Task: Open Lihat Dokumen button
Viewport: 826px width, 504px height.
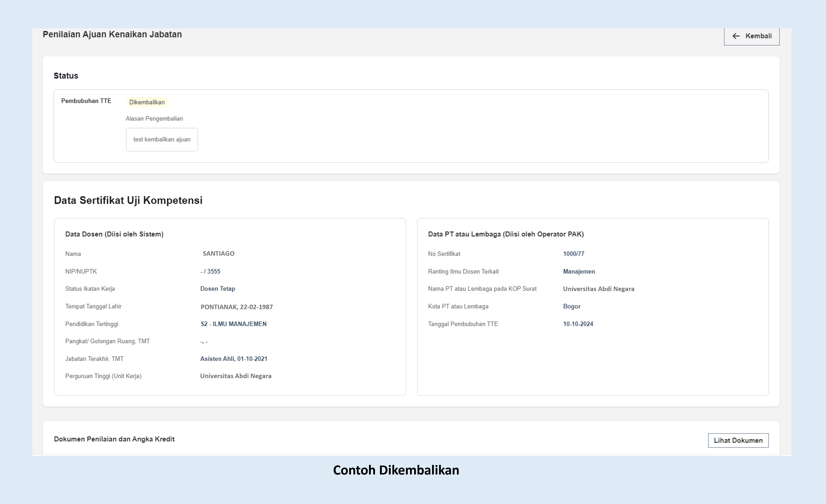Action: (x=738, y=440)
